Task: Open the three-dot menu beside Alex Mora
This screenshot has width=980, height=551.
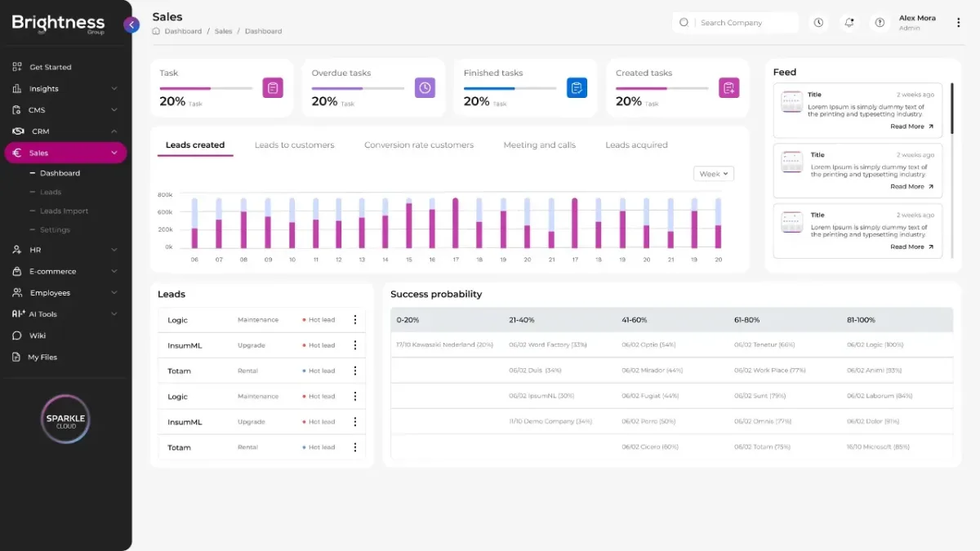Action: [x=959, y=23]
